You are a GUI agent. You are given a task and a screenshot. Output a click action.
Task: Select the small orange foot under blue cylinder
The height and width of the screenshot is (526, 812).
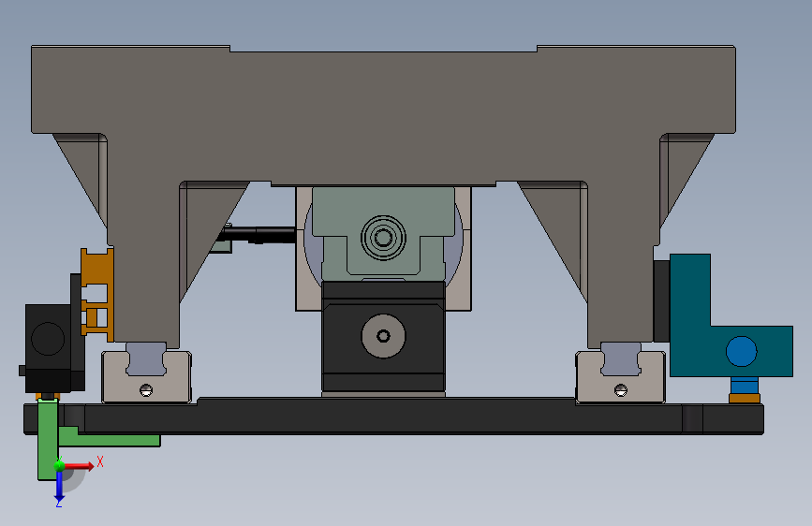745,398
